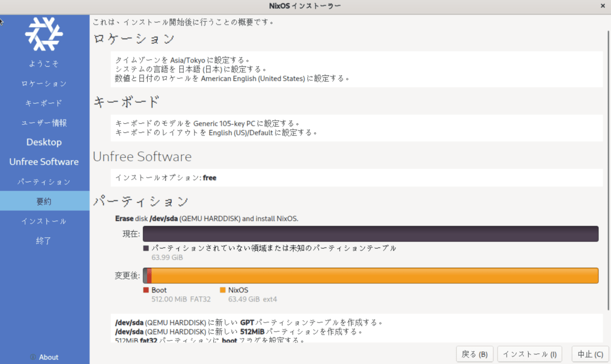This screenshot has width=611, height=364.
Task: Click インストールオプション: free text
Action: click(x=165, y=178)
